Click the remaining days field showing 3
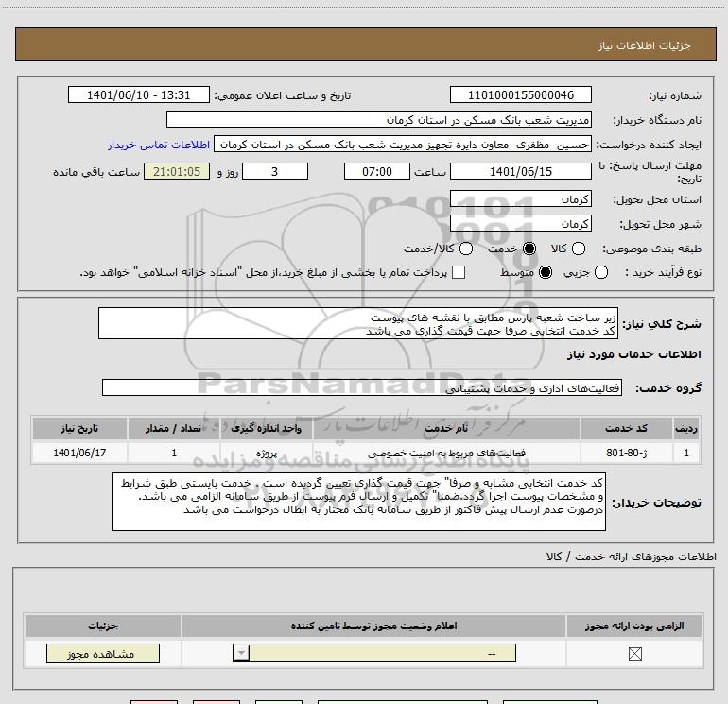728x704 pixels. pos(275,171)
